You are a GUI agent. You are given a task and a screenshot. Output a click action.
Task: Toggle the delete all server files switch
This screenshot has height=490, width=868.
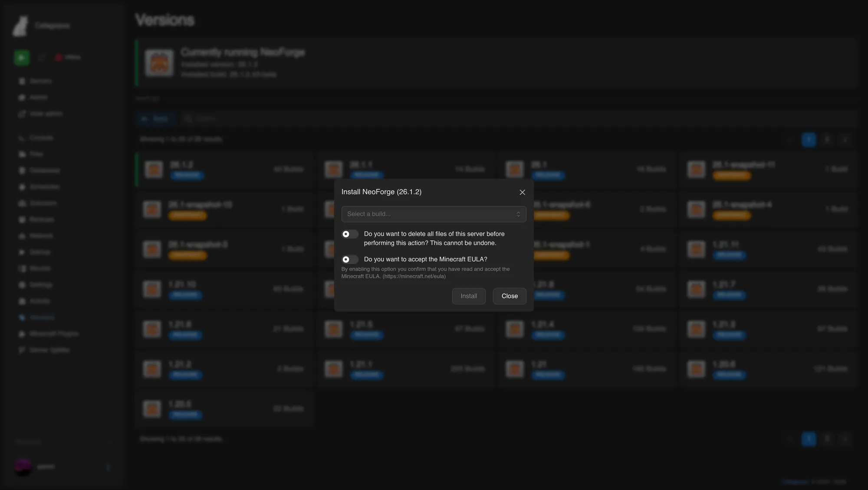(x=350, y=234)
